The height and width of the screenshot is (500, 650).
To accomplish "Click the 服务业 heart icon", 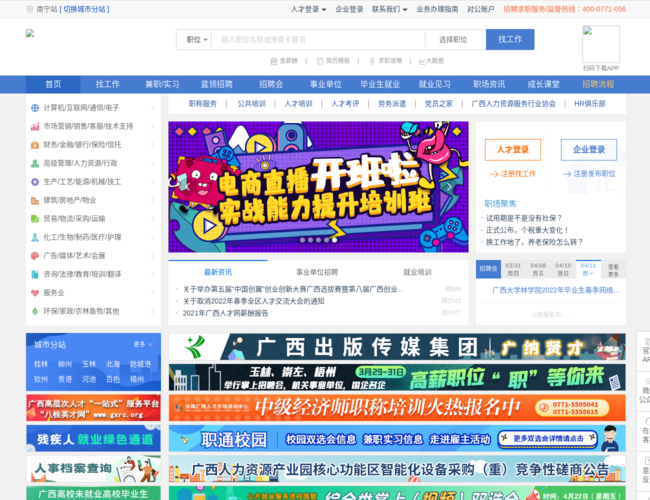I will 35,293.
